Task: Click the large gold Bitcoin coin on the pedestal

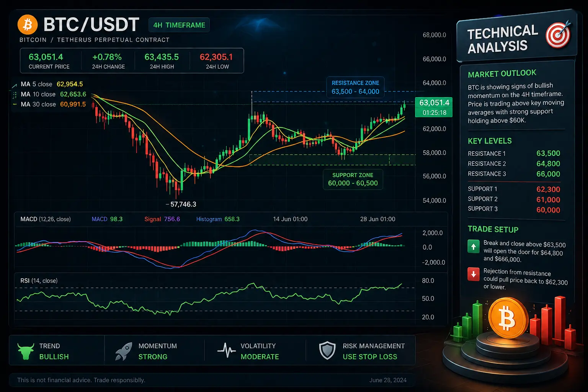Action: [x=507, y=317]
